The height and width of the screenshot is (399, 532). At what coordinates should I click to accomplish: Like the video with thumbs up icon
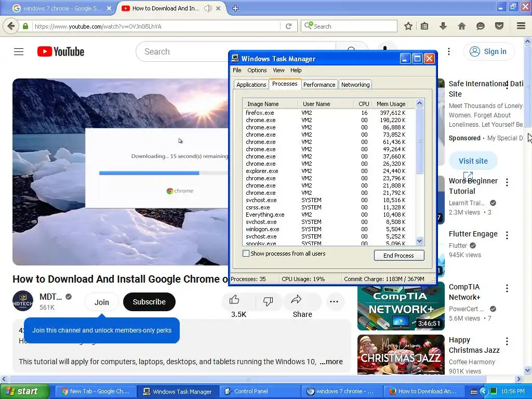[234, 300]
